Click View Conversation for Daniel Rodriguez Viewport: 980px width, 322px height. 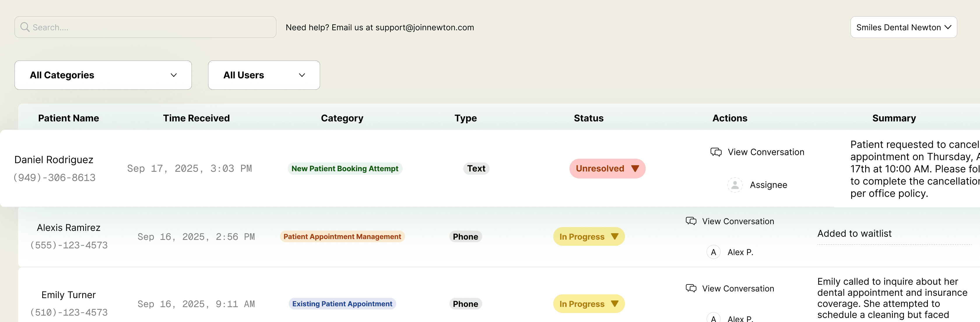click(x=766, y=152)
